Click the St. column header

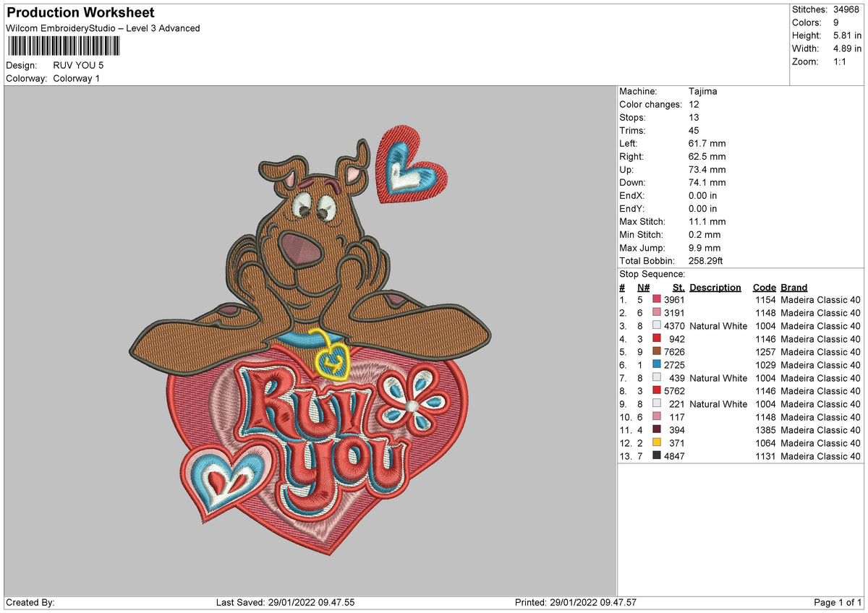[677, 287]
